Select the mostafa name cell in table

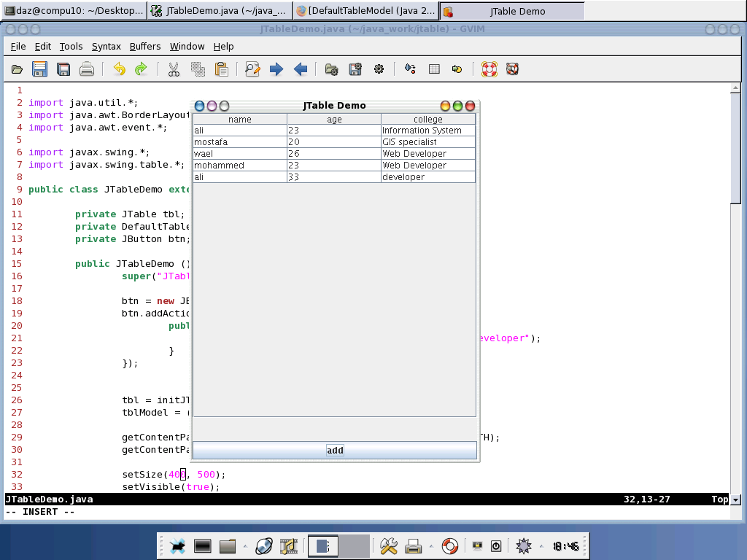(x=239, y=142)
